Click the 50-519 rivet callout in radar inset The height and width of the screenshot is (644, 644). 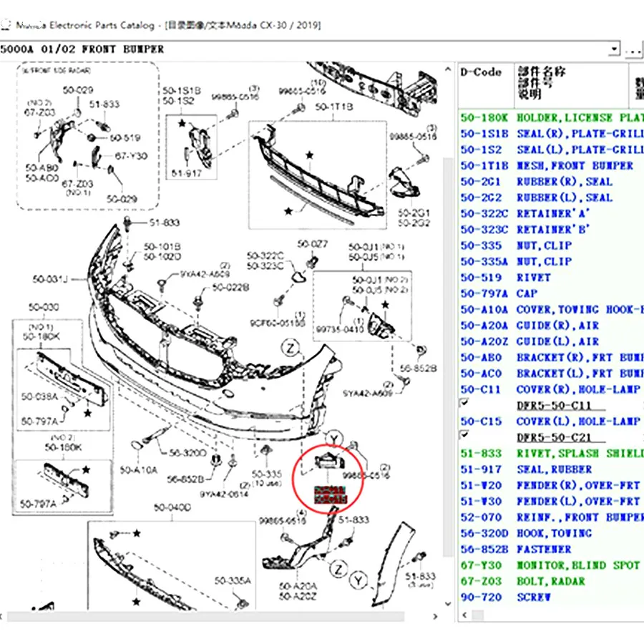point(125,138)
